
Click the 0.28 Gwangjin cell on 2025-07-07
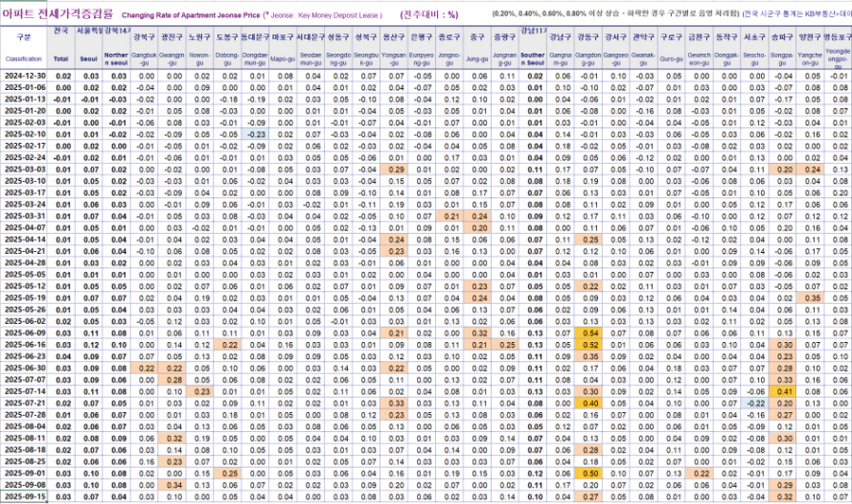pyautogui.click(x=172, y=379)
